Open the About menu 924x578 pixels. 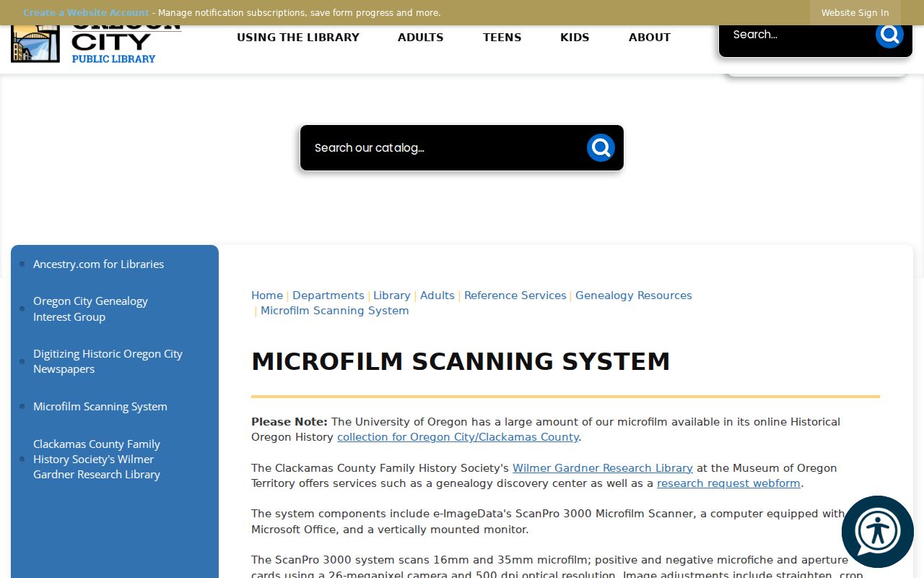click(x=650, y=38)
